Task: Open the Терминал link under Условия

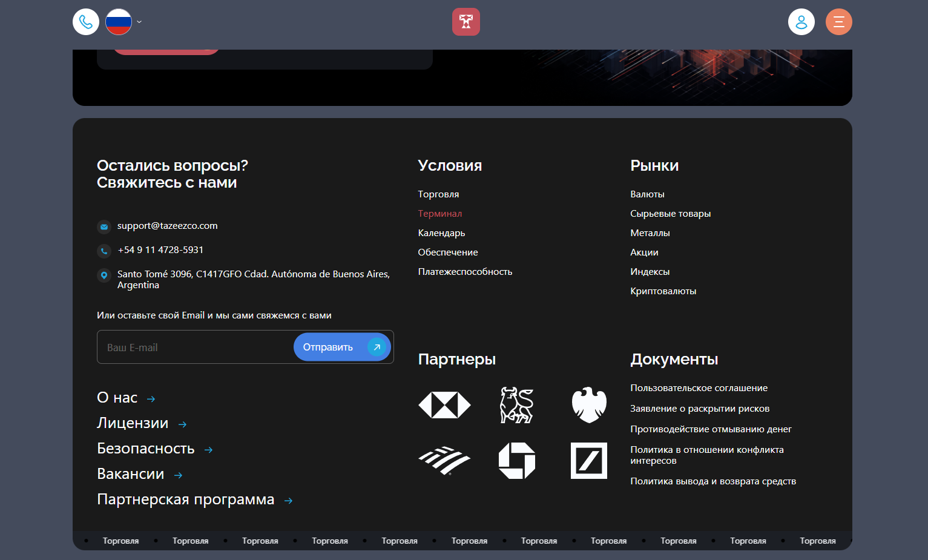Action: 440,214
